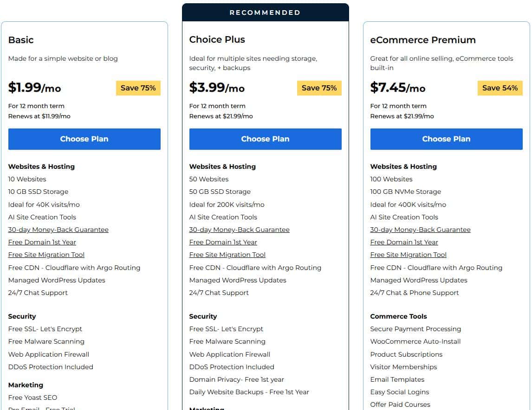This screenshot has width=532, height=410.
Task: Click the RECOMMENDED banner above Choice Plus
Action: coord(265,13)
